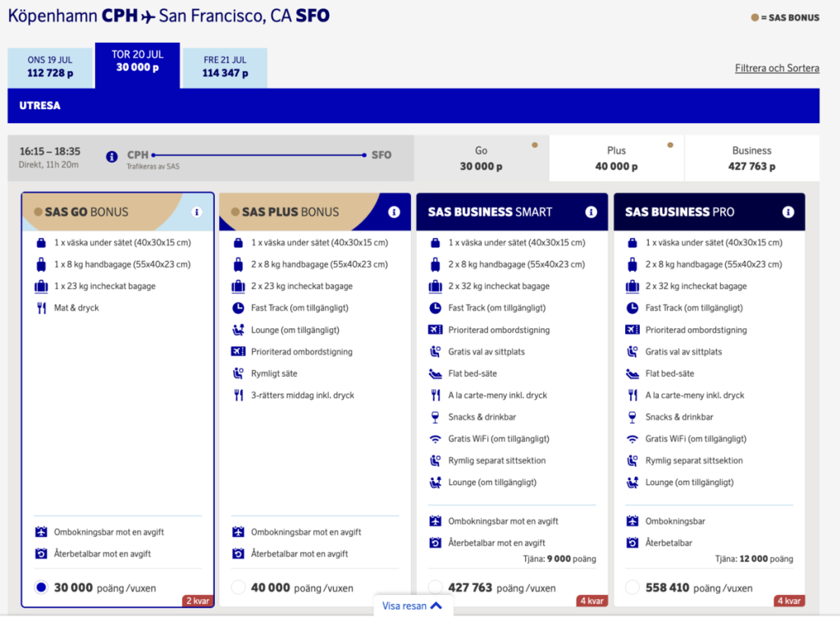The image size is (840, 618).
Task: Click Tjäna: 9 000 poäng text
Action: coord(559,559)
